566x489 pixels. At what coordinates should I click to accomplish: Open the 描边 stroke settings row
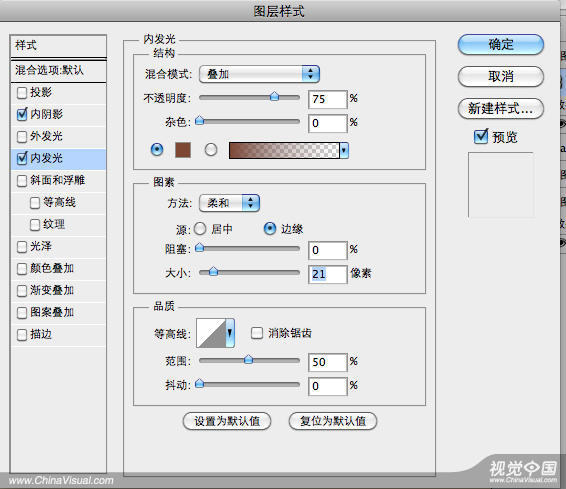(x=58, y=335)
